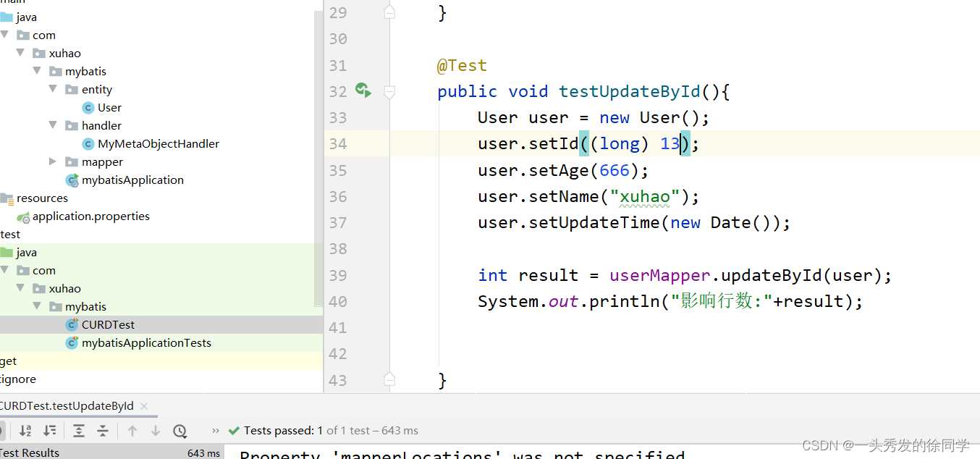
Task: Collapse main mybatis package
Action: pyautogui.click(x=37, y=71)
